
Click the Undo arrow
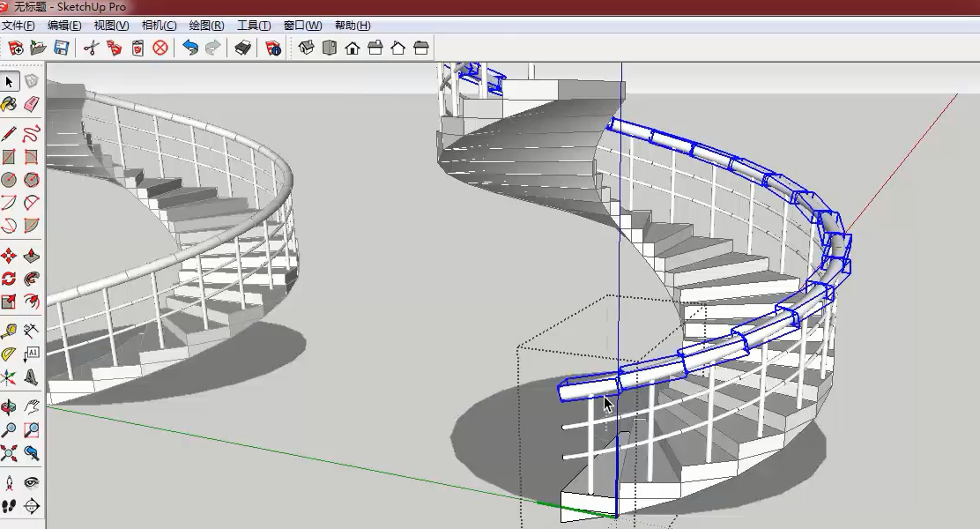point(189,48)
